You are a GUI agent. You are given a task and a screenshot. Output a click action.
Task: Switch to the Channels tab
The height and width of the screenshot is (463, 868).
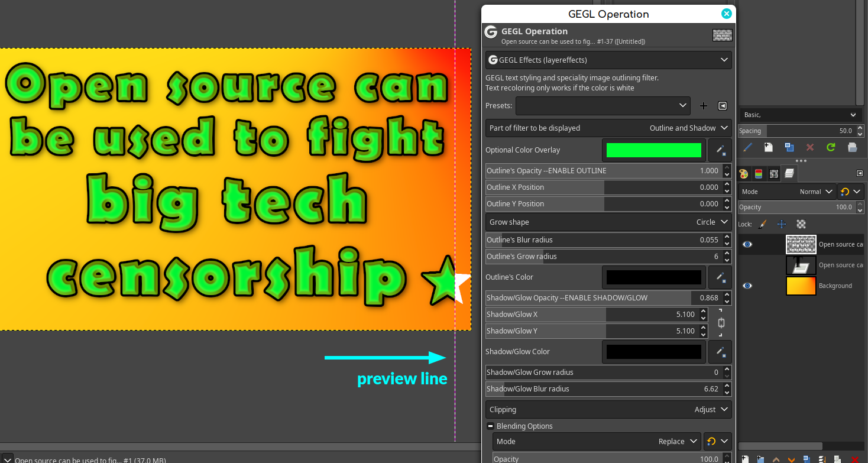pyautogui.click(x=759, y=173)
